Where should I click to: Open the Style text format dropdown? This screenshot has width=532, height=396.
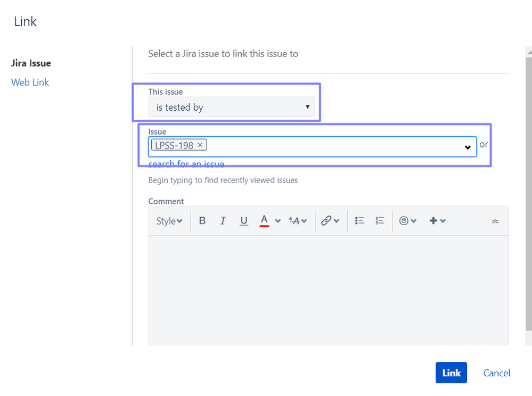tap(169, 221)
